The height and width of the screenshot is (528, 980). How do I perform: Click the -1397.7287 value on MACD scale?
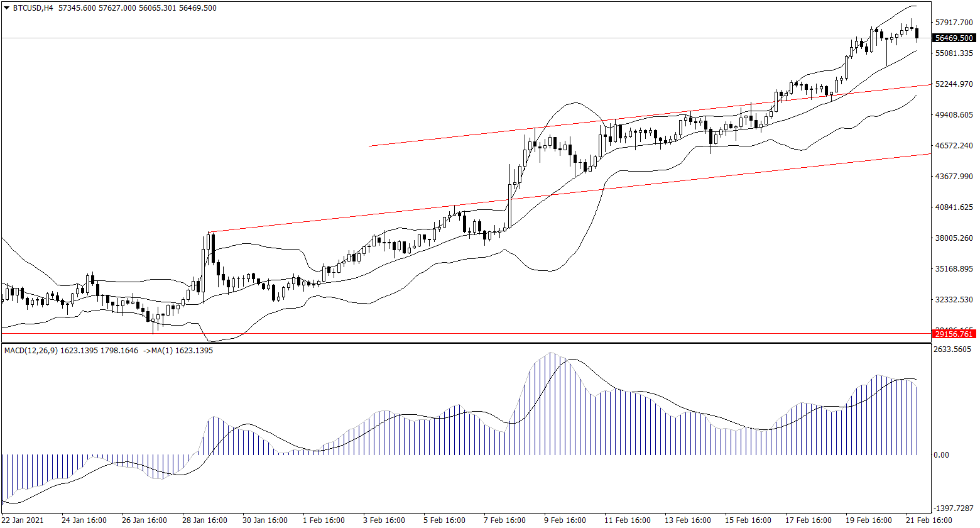(x=954, y=508)
